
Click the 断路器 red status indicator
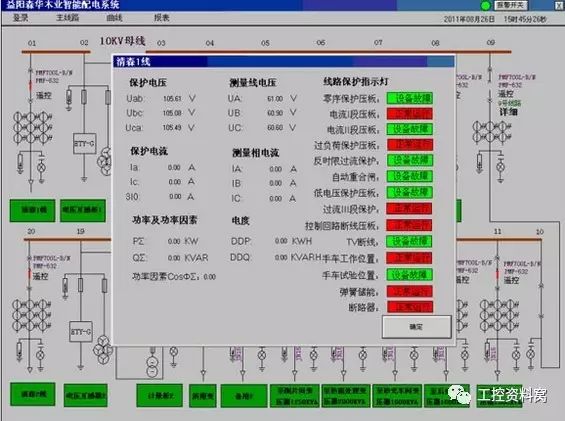[410, 307]
